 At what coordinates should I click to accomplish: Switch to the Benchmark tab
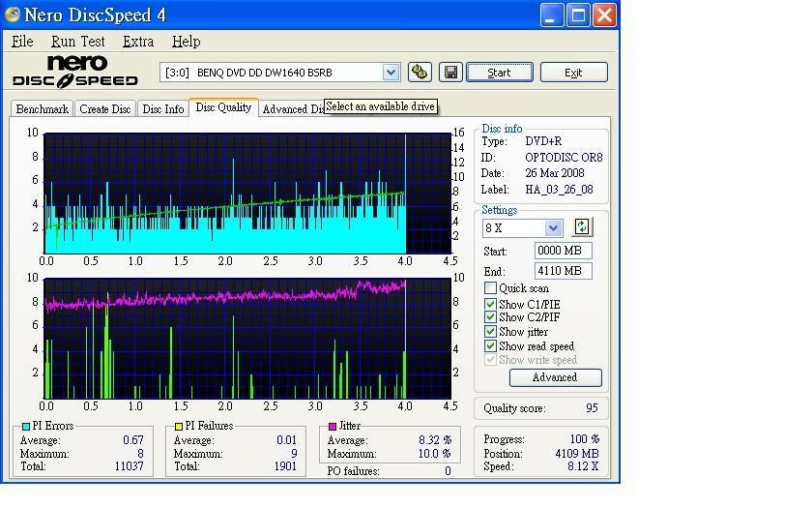pyautogui.click(x=42, y=108)
